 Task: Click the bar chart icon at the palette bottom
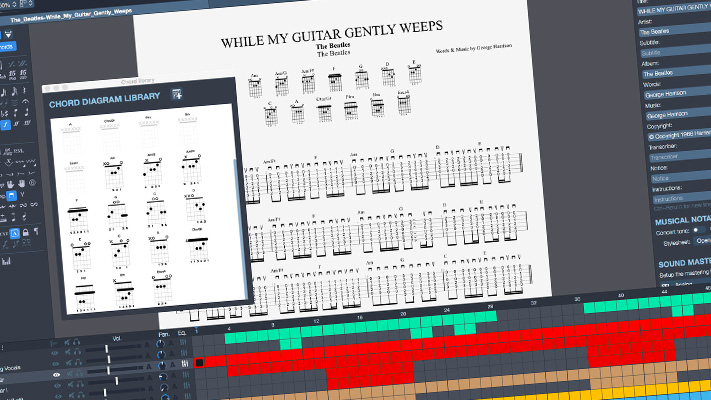[x=6, y=261]
